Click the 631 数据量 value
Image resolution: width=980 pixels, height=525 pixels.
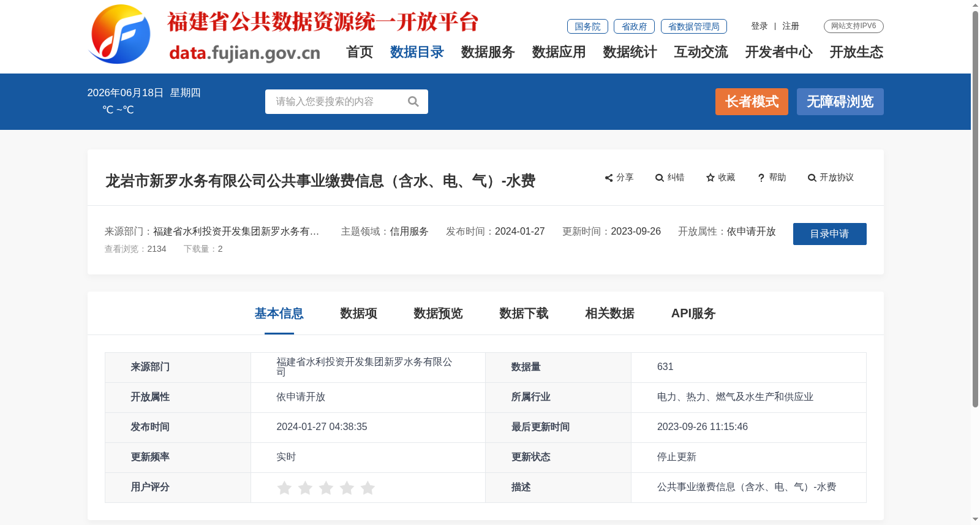point(665,367)
